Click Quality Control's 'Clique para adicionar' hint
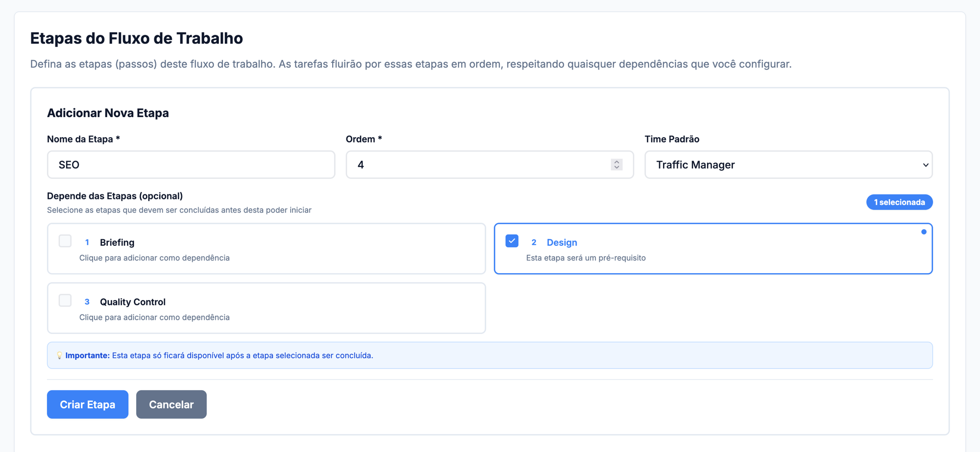This screenshot has height=452, width=980. pos(154,317)
